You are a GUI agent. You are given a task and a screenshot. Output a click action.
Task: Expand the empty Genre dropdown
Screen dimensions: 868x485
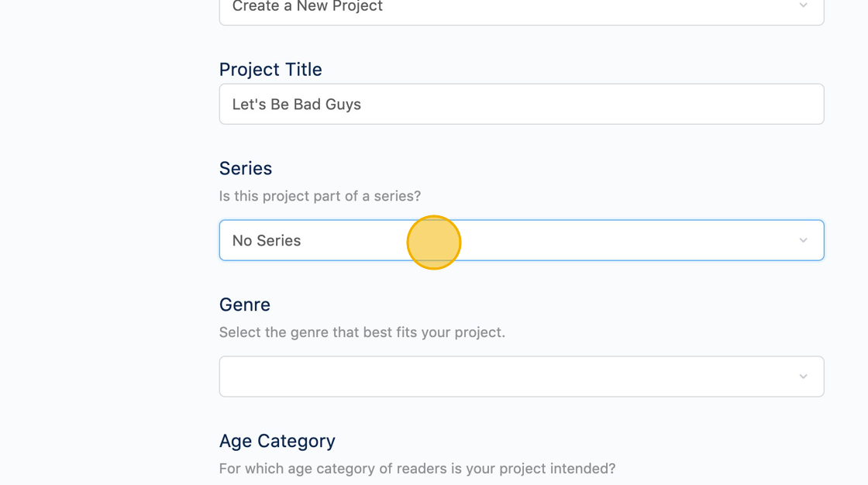click(521, 377)
